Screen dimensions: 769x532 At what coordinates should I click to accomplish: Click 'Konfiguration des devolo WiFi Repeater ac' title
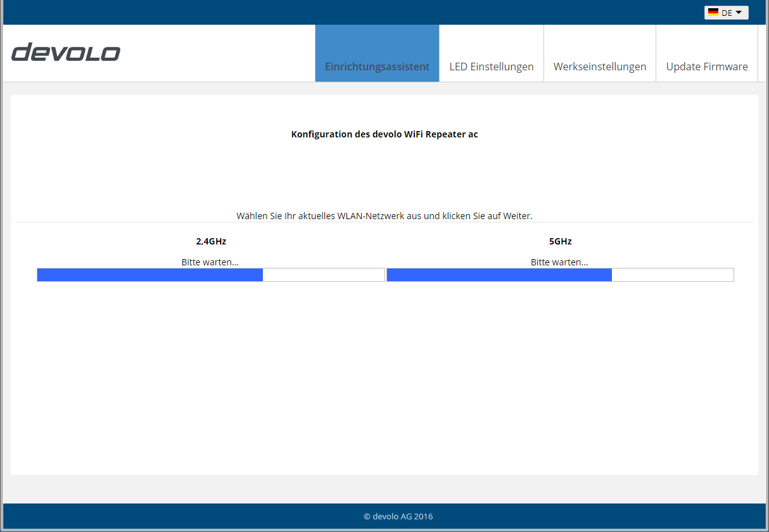[x=385, y=134]
